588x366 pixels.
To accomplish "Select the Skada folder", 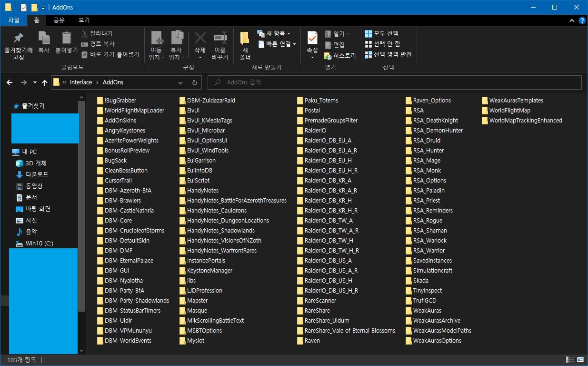I will point(417,280).
